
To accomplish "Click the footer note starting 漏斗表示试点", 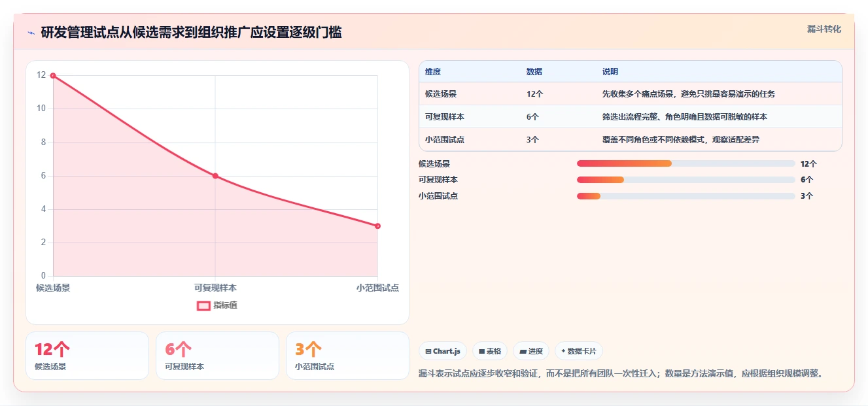I will (x=620, y=373).
